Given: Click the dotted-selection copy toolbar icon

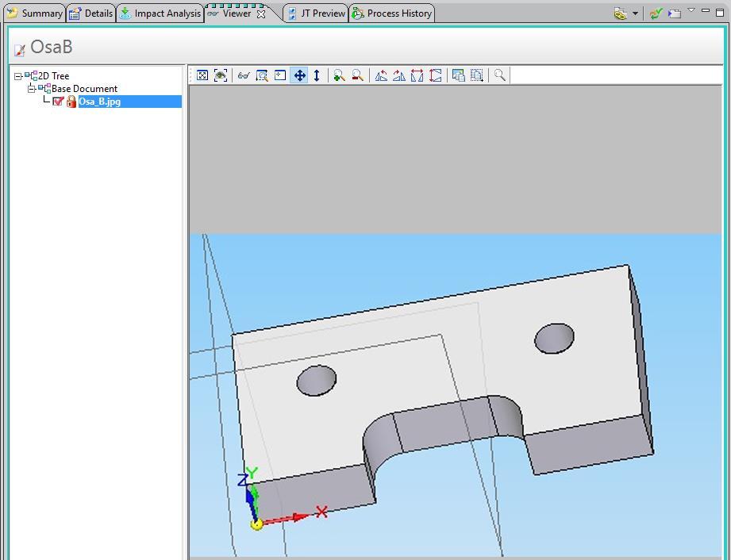Looking at the screenshot, I should pos(477,75).
